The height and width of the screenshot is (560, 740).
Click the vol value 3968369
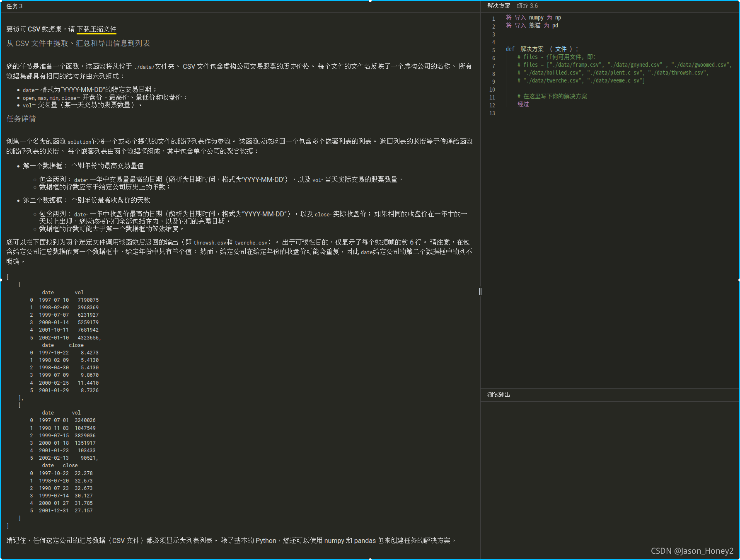pyautogui.click(x=88, y=308)
